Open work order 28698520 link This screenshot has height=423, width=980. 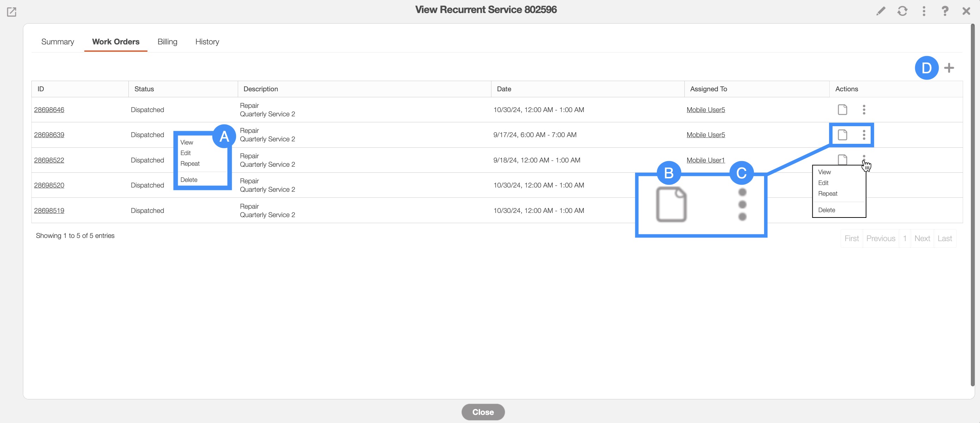coord(49,185)
